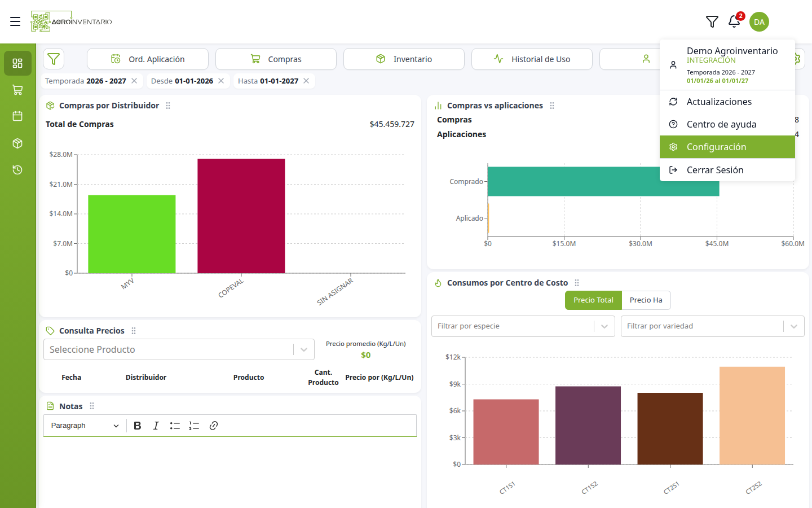This screenshot has width=812, height=508.
Task: Insert bulleted list in Notas
Action: [175, 426]
